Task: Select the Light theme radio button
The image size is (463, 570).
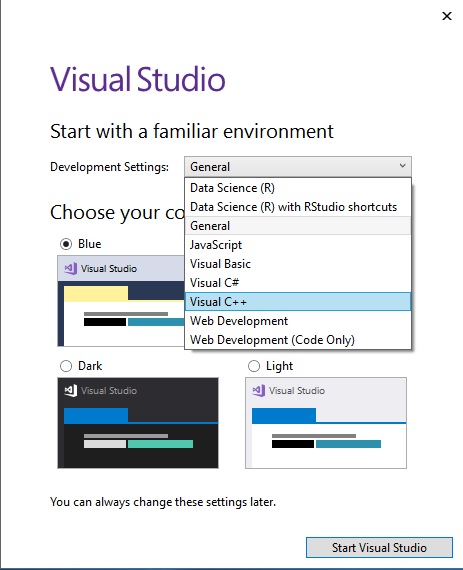Action: pos(254,366)
